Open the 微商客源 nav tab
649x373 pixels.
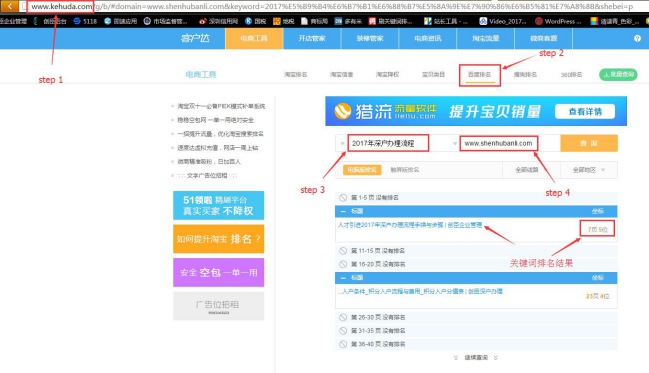click(x=543, y=39)
